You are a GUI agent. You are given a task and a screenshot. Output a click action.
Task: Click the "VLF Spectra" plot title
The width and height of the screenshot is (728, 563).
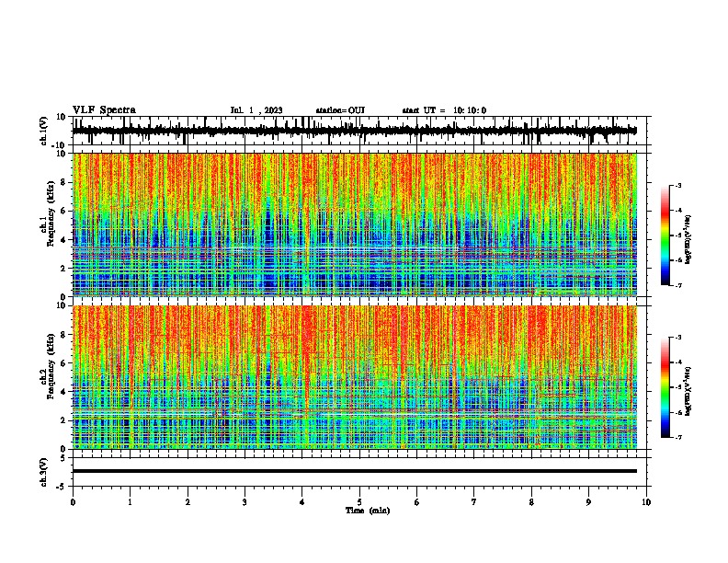pyautogui.click(x=104, y=110)
